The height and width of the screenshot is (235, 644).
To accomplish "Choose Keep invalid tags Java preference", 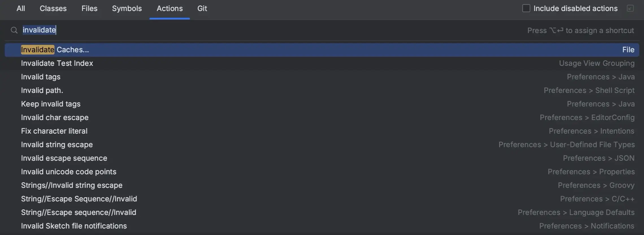I will (51, 104).
